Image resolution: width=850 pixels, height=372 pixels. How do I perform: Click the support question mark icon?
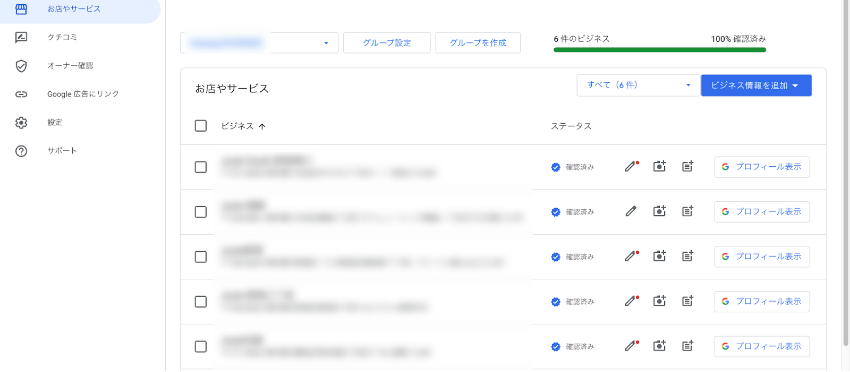pos(21,151)
